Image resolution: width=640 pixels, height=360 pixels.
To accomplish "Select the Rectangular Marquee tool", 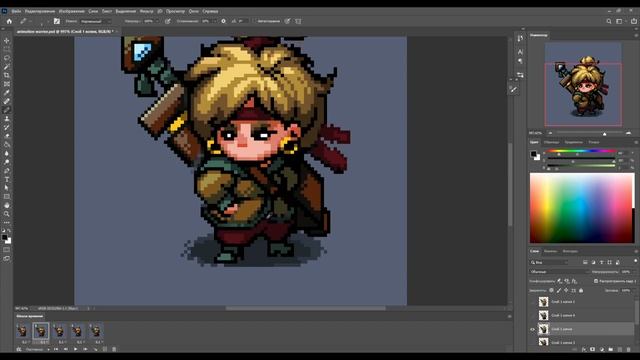I will (x=7, y=49).
